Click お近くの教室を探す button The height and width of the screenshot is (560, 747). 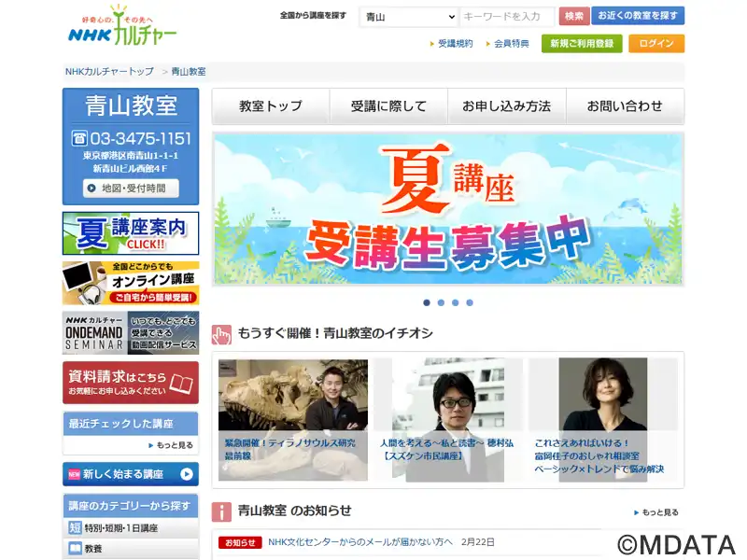[x=638, y=16]
